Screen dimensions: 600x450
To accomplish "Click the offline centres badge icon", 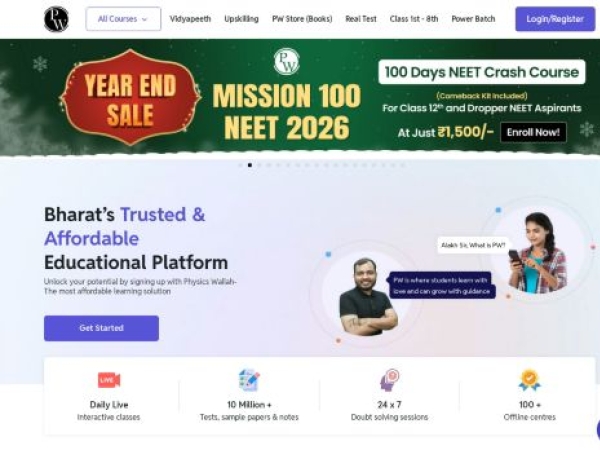I will (x=529, y=380).
